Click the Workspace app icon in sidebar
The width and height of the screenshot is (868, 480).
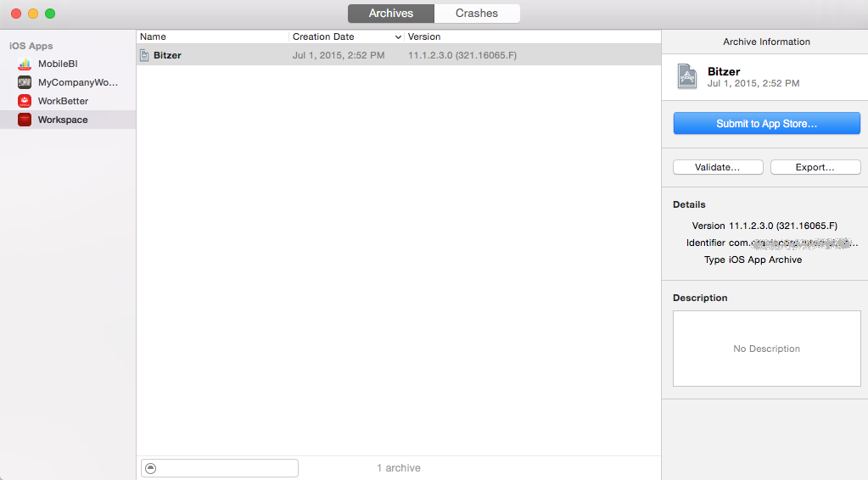tap(25, 120)
